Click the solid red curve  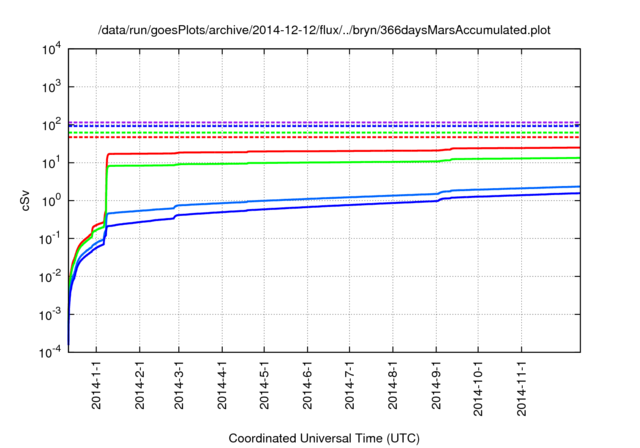tap(350, 151)
